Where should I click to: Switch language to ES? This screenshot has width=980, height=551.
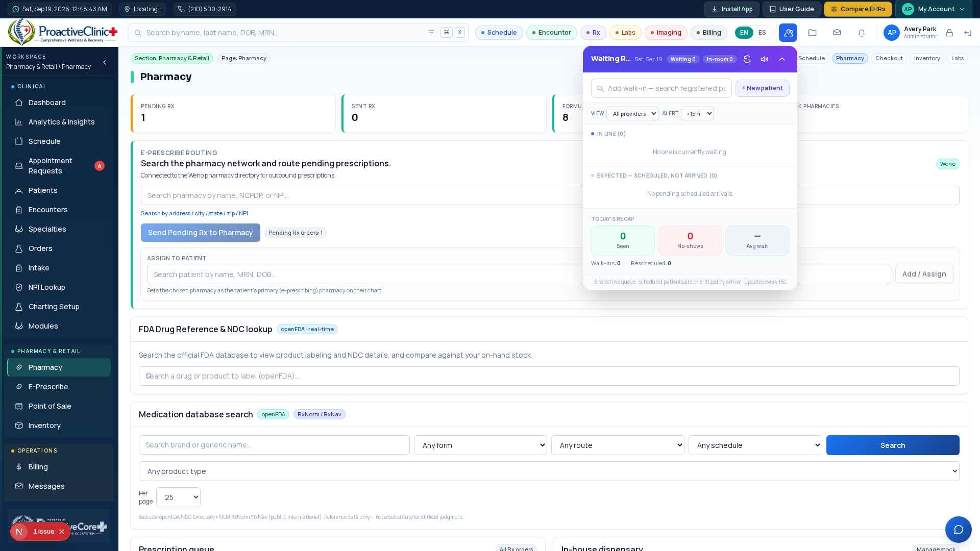pos(762,33)
